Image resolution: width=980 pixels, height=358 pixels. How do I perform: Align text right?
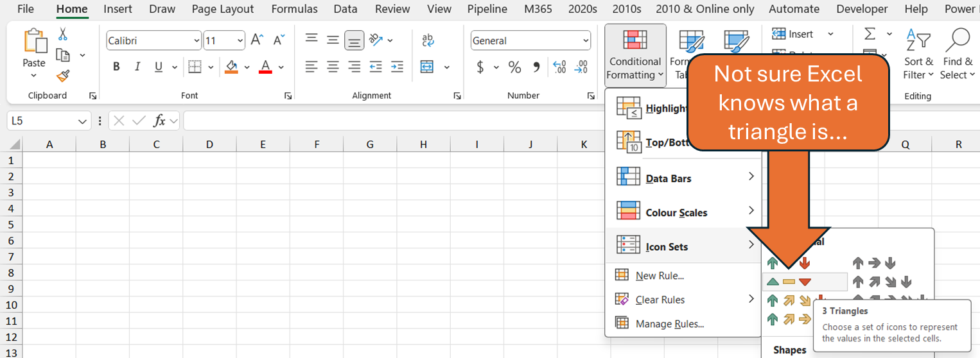click(x=354, y=67)
